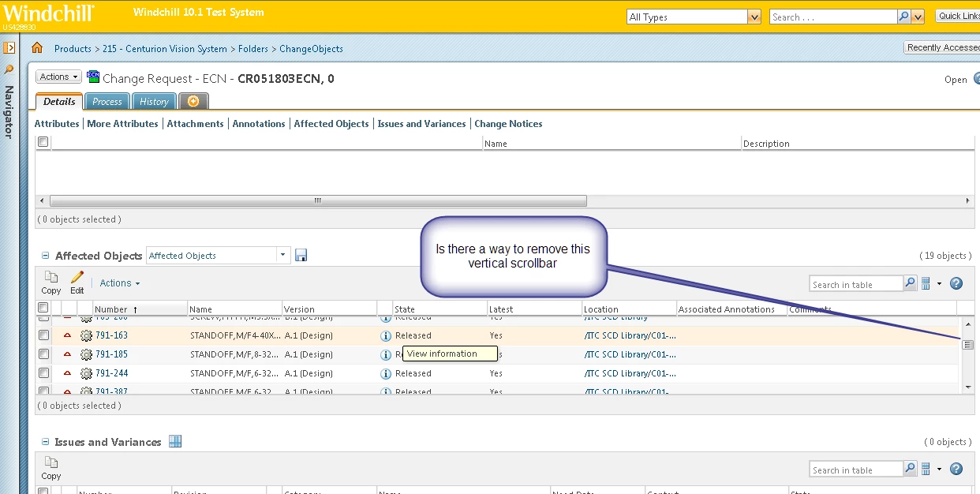Click the horizontal scrollbar thumb in top table
Image resolution: width=980 pixels, height=494 pixels.
(x=318, y=200)
